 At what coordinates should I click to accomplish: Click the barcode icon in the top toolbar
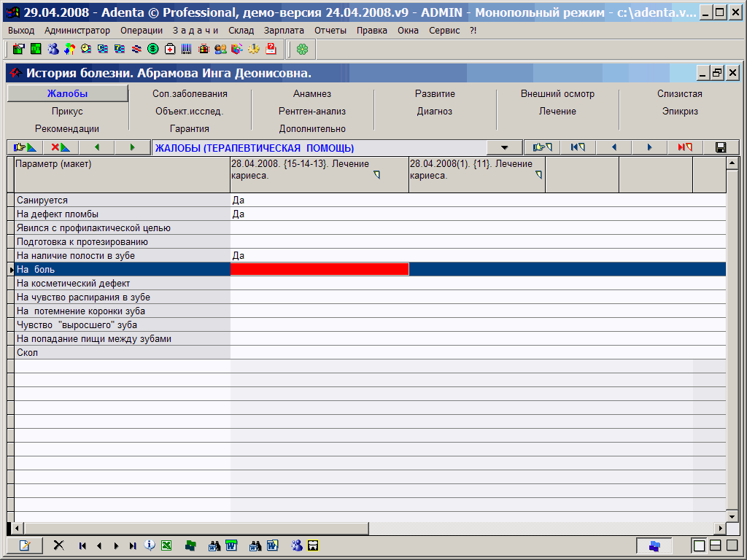187,49
